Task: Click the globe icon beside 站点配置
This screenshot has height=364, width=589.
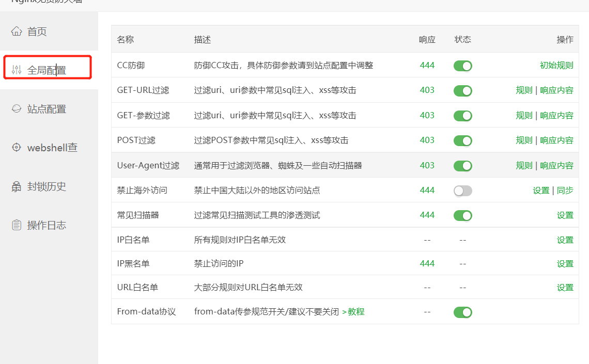Action: [x=17, y=108]
